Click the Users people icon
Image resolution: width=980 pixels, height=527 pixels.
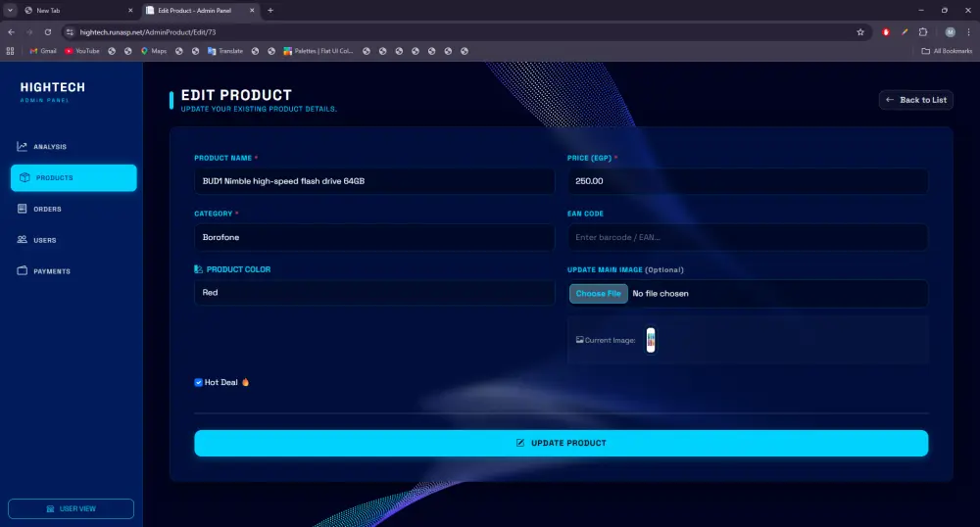pos(22,240)
